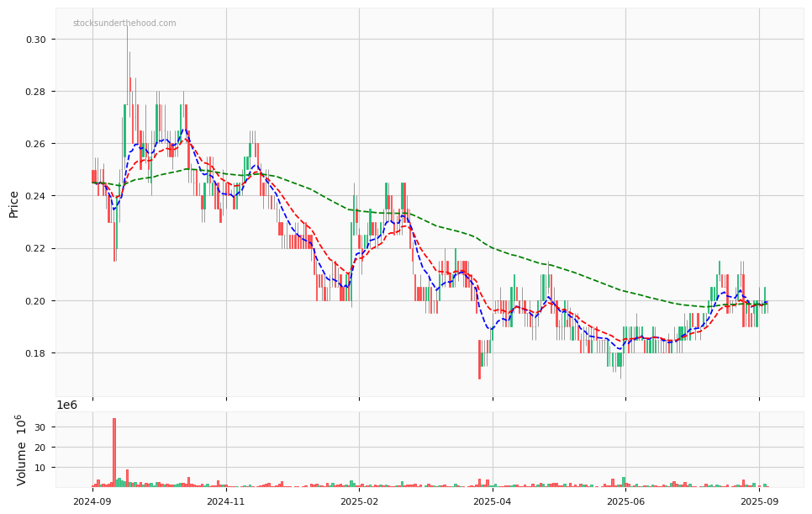This screenshot has width=812, height=514.
Task: Click the 0.22 price axis label
Action: (x=36, y=249)
